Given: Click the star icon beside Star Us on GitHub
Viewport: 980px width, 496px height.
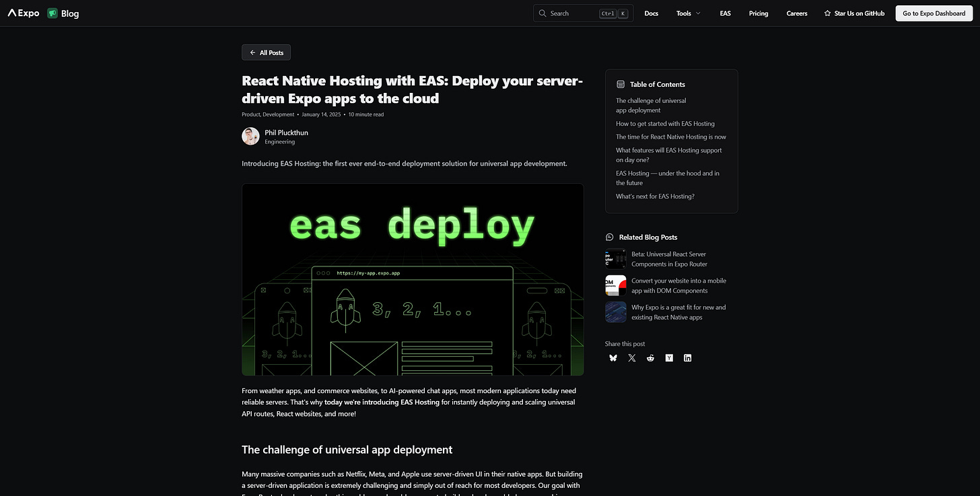Looking at the screenshot, I should pyautogui.click(x=828, y=13).
